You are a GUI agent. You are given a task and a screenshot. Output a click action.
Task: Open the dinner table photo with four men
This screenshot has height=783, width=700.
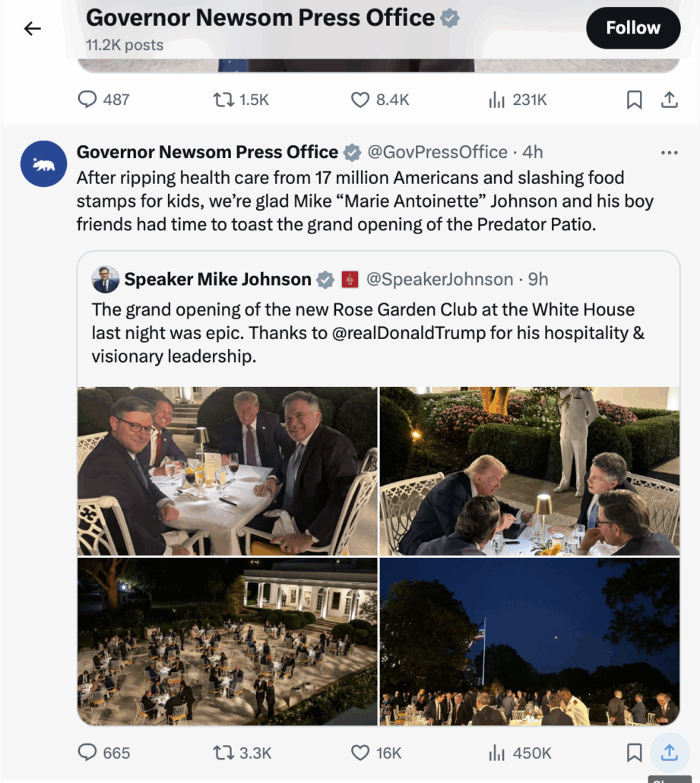pyautogui.click(x=227, y=471)
